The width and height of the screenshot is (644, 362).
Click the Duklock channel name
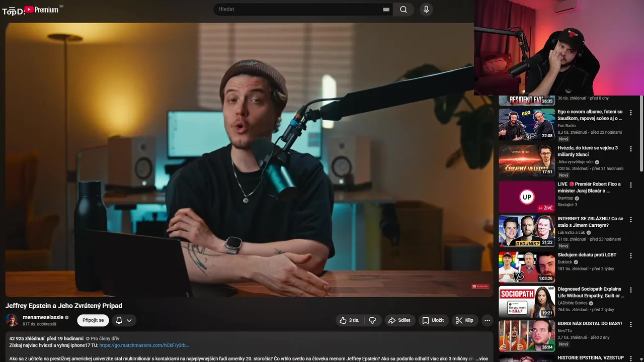(x=565, y=262)
